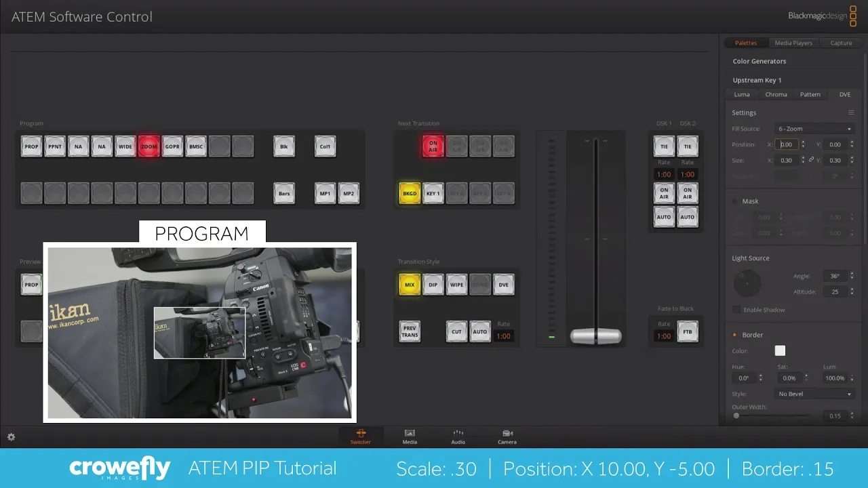The image size is (868, 488).
Task: Select the Pattern key tab
Action: [x=810, y=94]
